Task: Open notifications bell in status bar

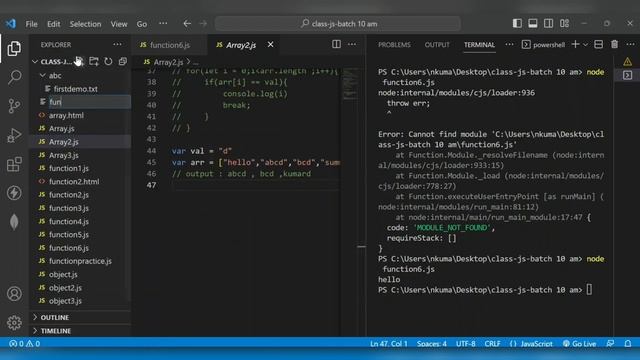Action: coord(628,344)
